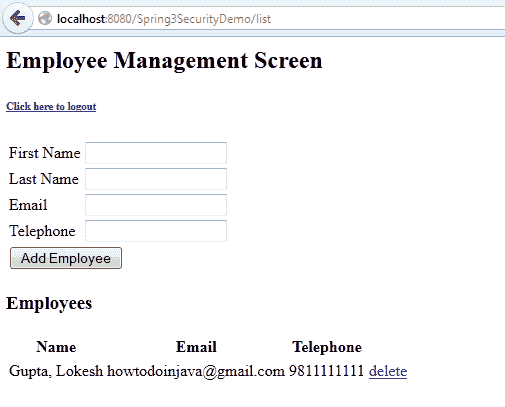
Task: Click the 'Last Name' form label
Action: [44, 179]
